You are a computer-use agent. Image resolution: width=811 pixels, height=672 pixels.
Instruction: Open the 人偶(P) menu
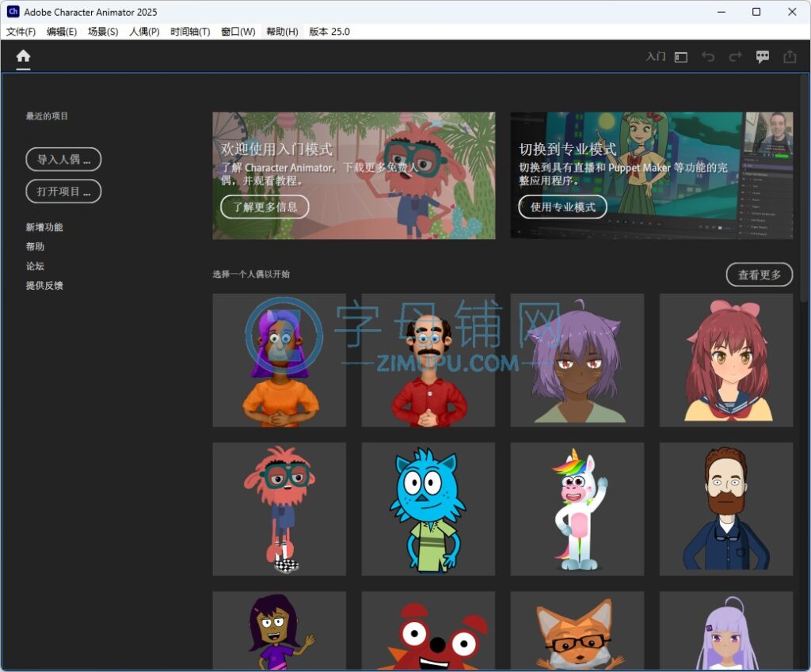click(x=144, y=32)
